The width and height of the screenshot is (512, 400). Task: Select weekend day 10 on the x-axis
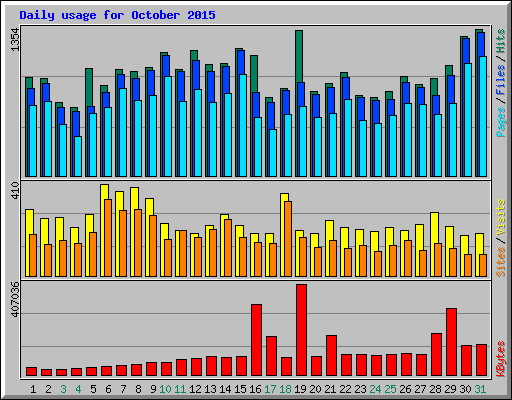coord(165,389)
